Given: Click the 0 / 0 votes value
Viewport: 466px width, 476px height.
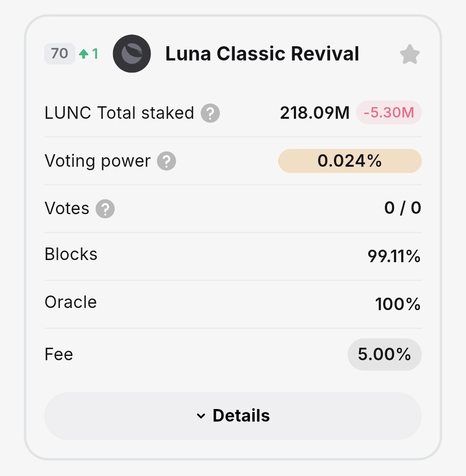Looking at the screenshot, I should 403,208.
